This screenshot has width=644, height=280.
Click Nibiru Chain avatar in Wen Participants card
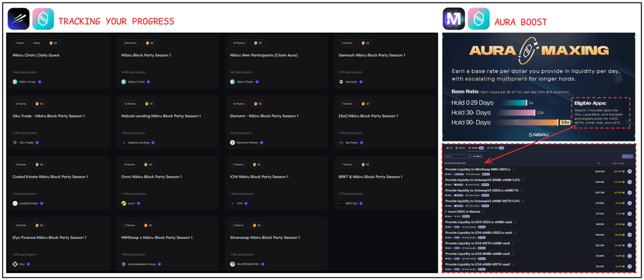click(232, 82)
